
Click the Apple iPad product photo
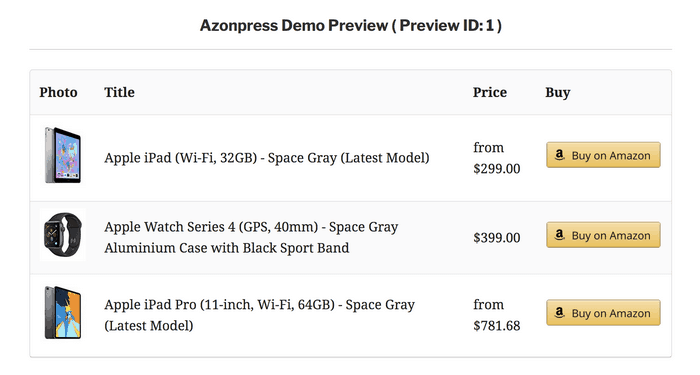click(x=62, y=155)
